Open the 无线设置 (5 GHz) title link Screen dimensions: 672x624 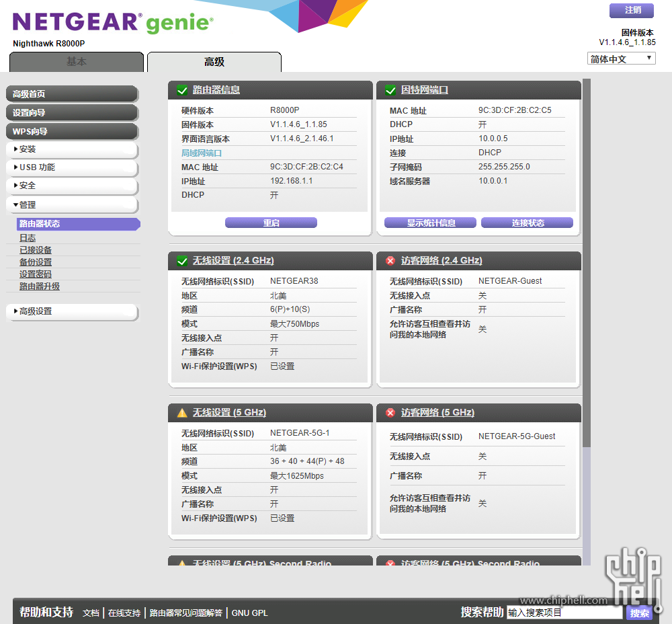tap(229, 413)
